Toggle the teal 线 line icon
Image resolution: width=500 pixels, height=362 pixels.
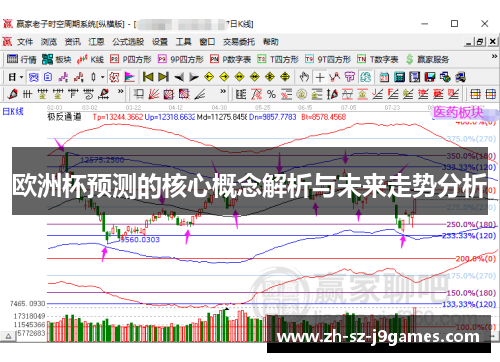(366, 77)
